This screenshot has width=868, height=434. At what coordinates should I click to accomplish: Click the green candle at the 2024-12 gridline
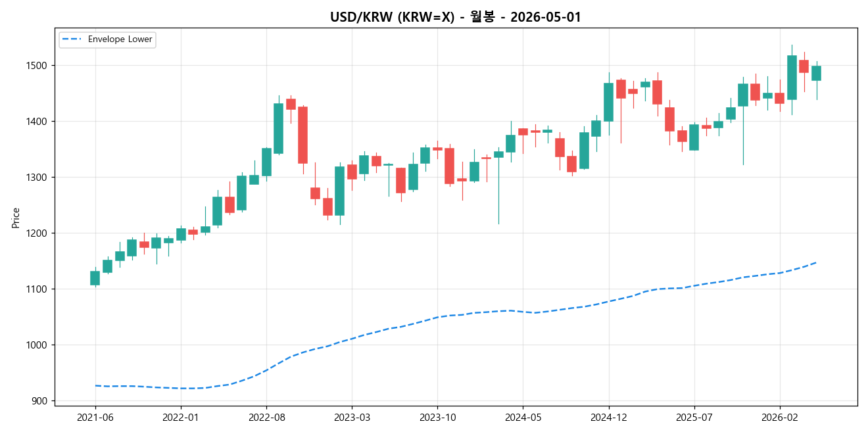pos(608,102)
